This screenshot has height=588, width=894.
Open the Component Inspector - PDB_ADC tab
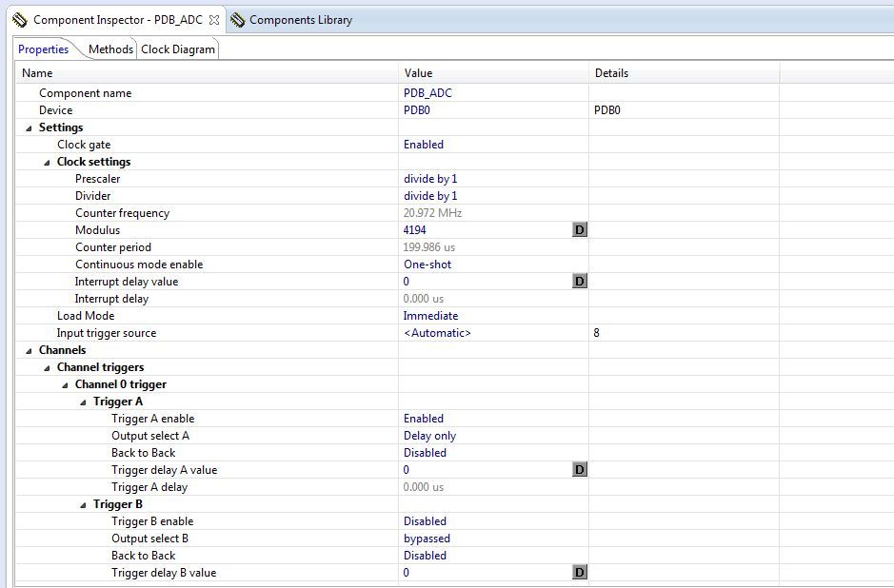click(116, 20)
